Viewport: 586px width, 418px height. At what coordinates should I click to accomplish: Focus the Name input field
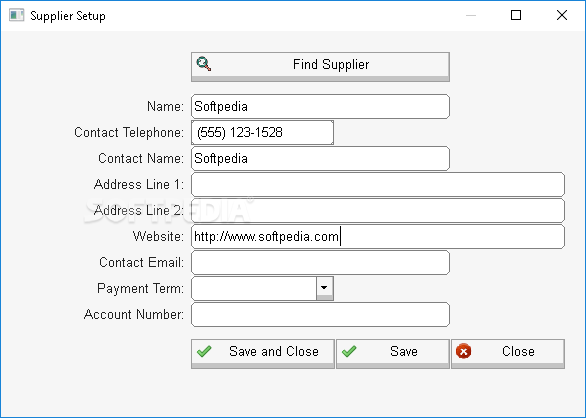[320, 107]
